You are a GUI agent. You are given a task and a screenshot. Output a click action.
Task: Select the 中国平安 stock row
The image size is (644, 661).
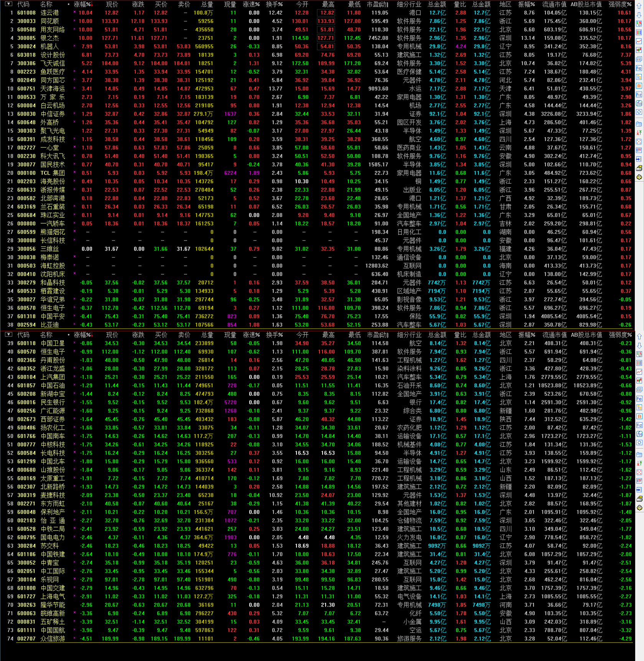coord(53,316)
